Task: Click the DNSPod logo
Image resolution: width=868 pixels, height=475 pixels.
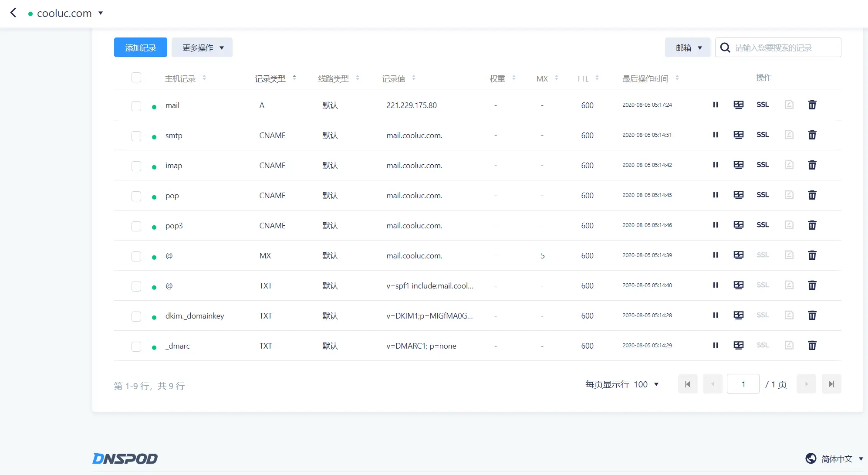Action: (125, 458)
